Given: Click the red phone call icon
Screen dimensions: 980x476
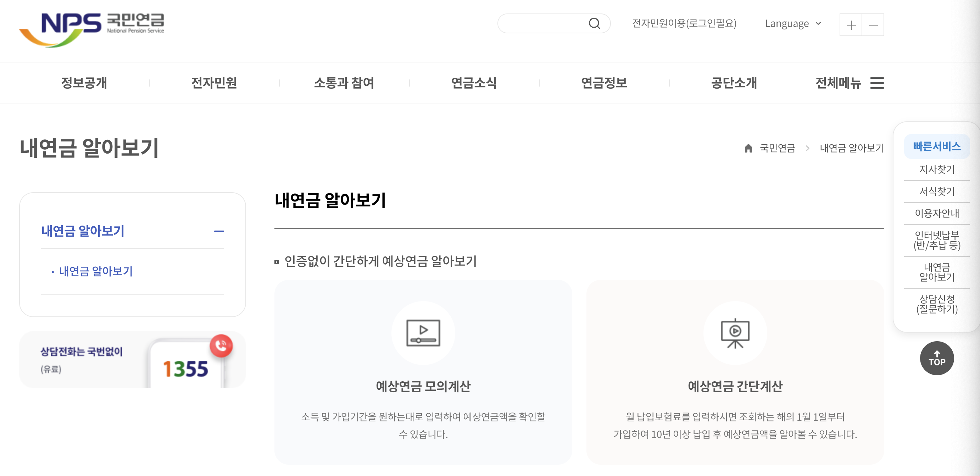Looking at the screenshot, I should coord(221,345).
